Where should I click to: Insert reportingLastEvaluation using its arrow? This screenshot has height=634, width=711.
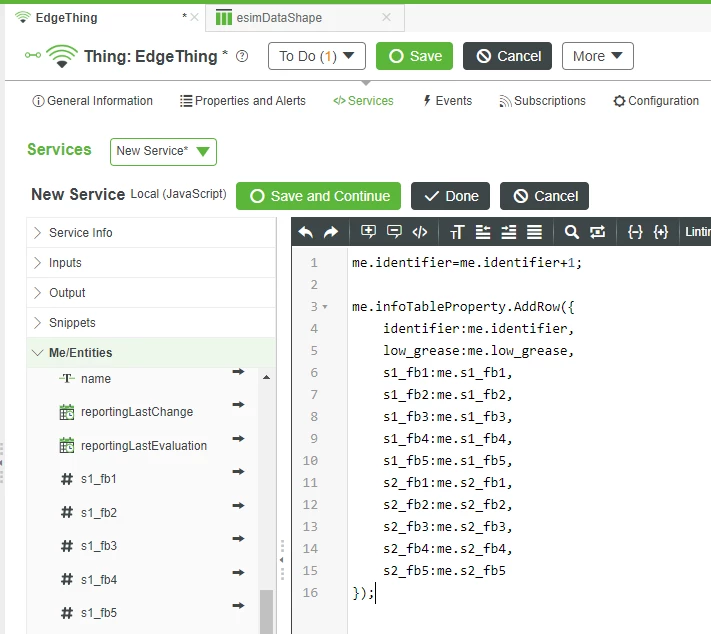(238, 439)
